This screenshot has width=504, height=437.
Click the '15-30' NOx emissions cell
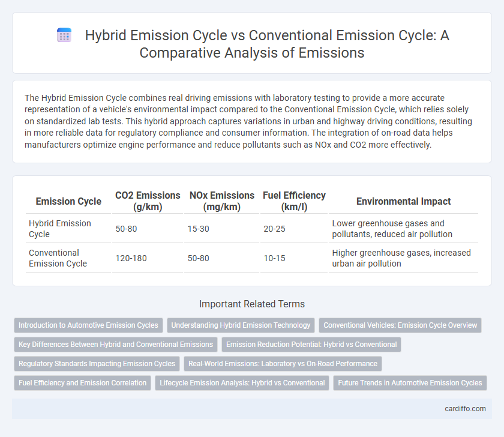pyautogui.click(x=222, y=229)
